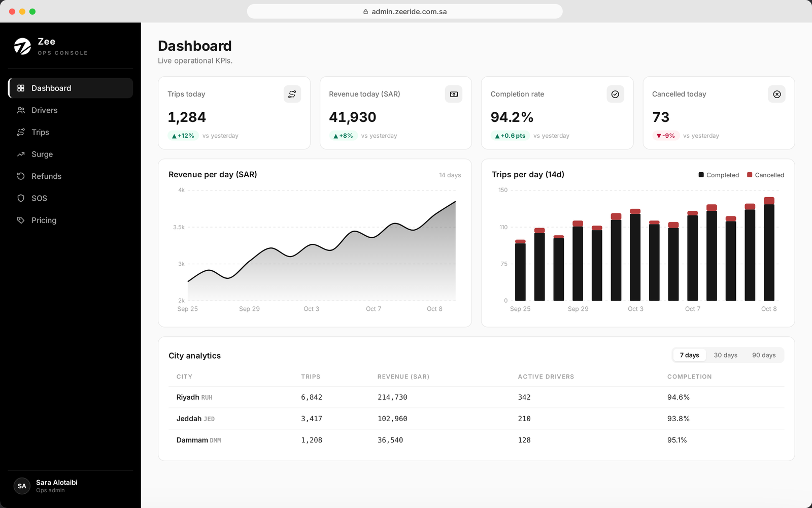This screenshot has height=508, width=812.
Task: Click the 41,930 revenue value
Action: (x=353, y=117)
